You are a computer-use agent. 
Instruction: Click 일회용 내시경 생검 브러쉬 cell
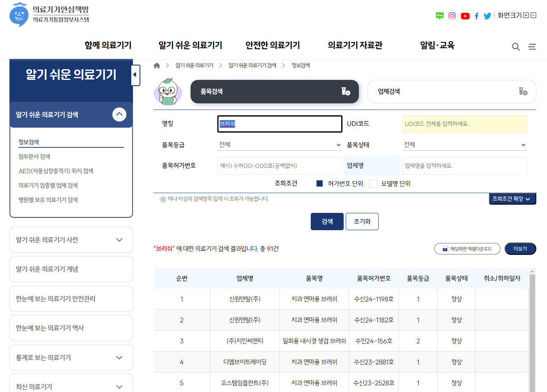pos(314,341)
